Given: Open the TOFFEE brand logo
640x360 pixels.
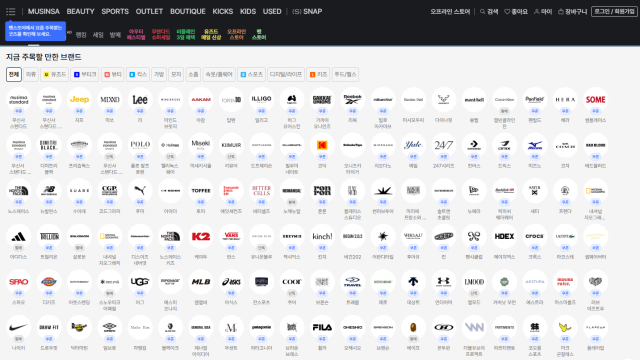Looking at the screenshot, I should pyautogui.click(x=201, y=191).
